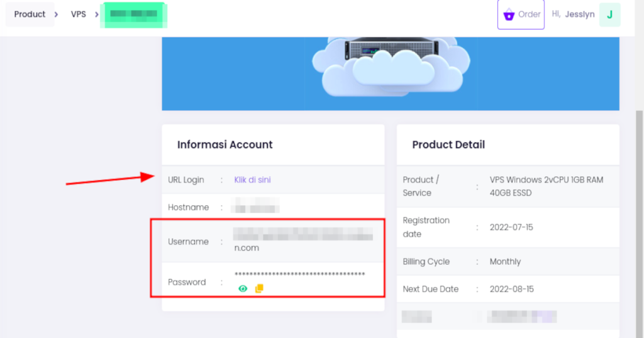644x338 pixels.
Task: Reveal password with the green eye icon
Action: (x=243, y=289)
